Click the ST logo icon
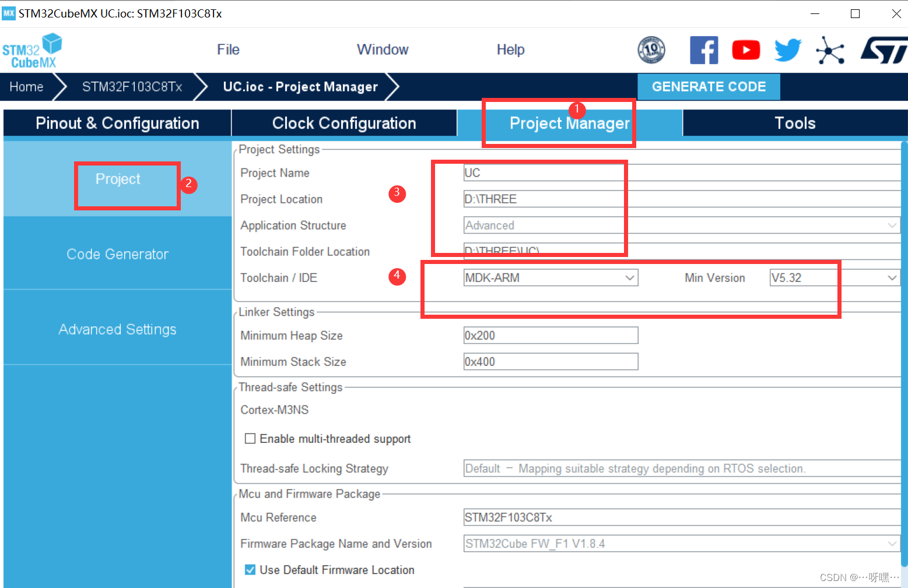 tap(884, 50)
